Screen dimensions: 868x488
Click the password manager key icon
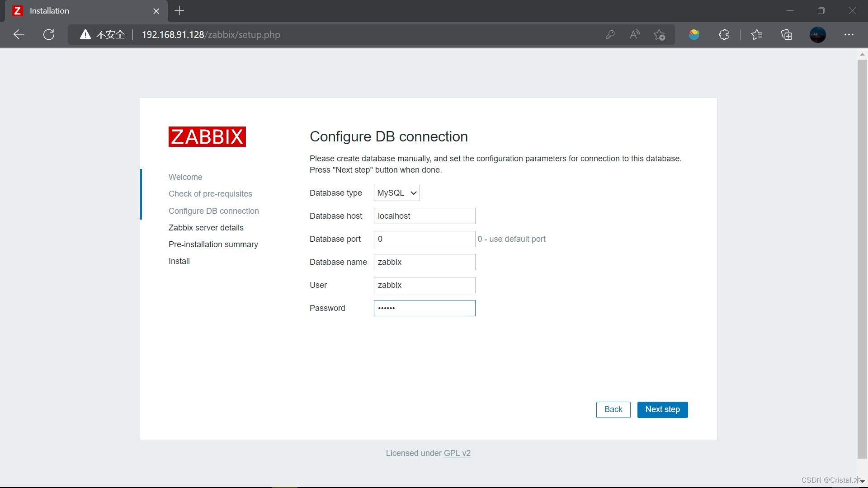610,35
